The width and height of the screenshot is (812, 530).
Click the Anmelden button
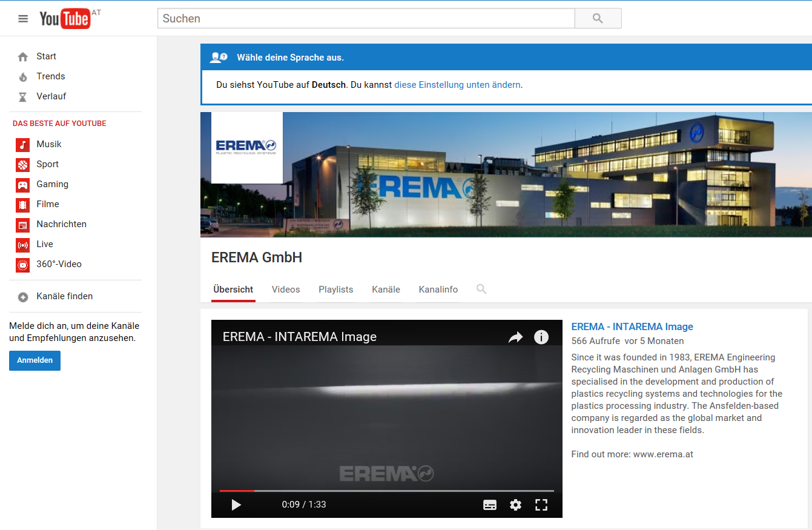tap(35, 360)
